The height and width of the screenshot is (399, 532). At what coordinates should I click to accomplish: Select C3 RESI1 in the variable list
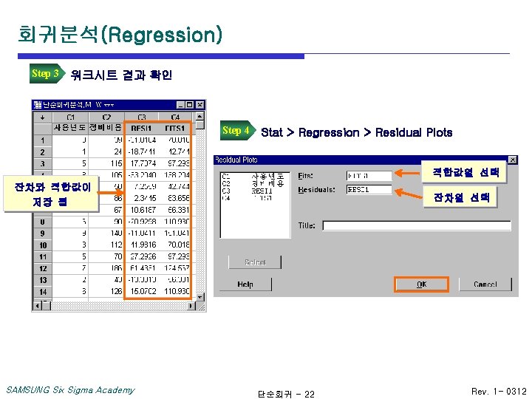(x=255, y=191)
